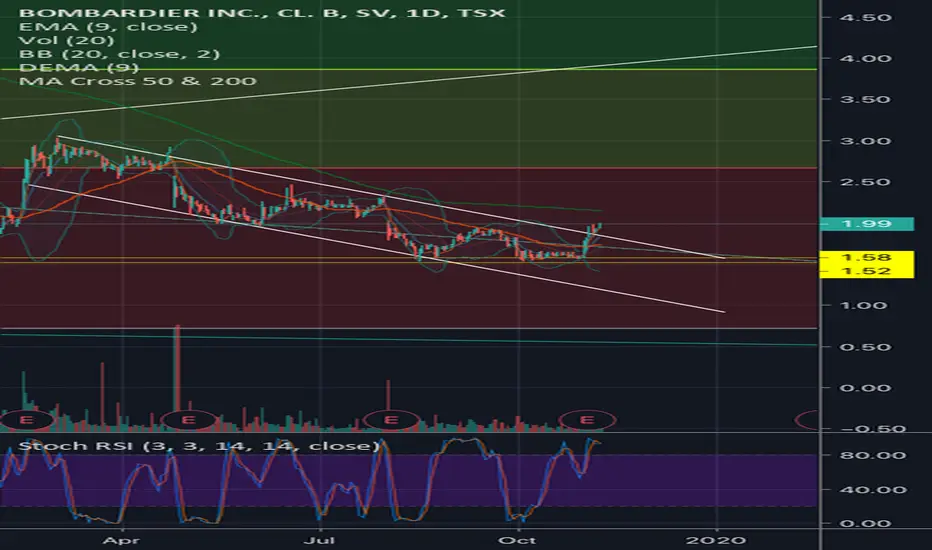932x550 pixels.
Task: Click the 3.50 price axis label
Action: click(x=865, y=99)
